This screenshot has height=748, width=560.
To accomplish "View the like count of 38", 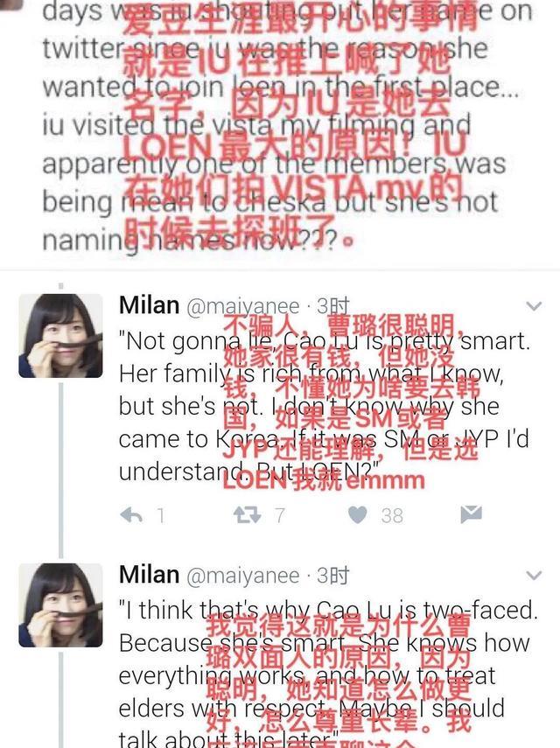I will tap(392, 515).
